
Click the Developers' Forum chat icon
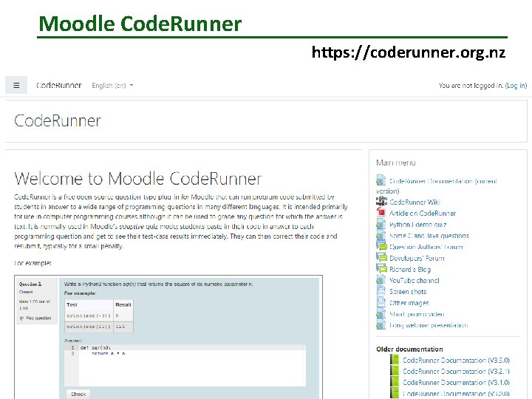[381, 258]
